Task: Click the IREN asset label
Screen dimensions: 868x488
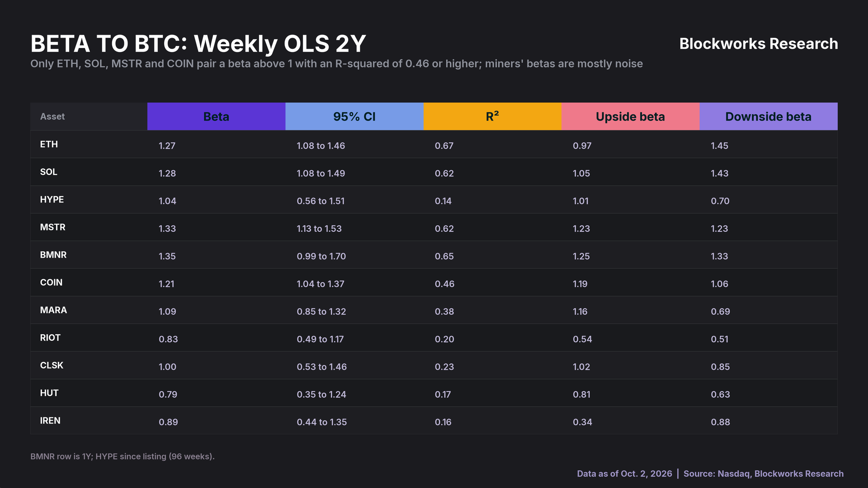Action: pos(50,420)
